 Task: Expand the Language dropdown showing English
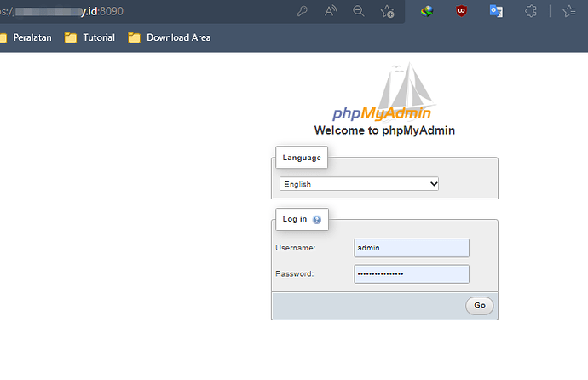coord(359,184)
